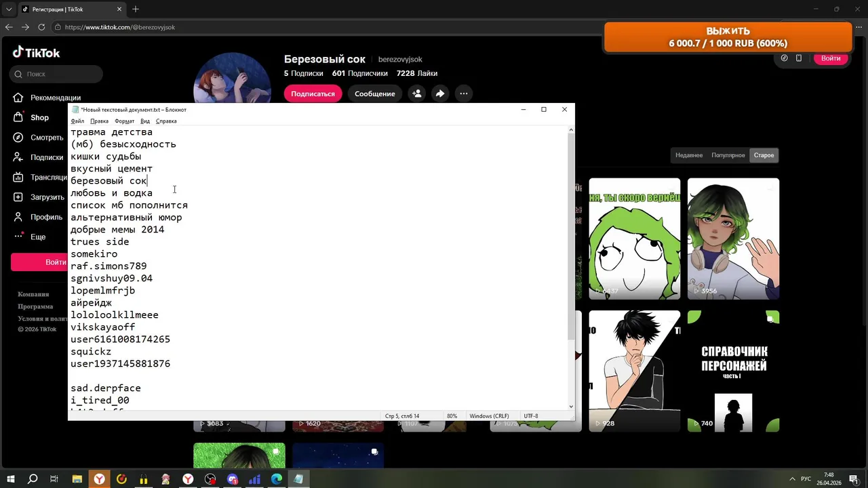
Task: Click the sidebar Войти login button
Action: (x=41, y=262)
